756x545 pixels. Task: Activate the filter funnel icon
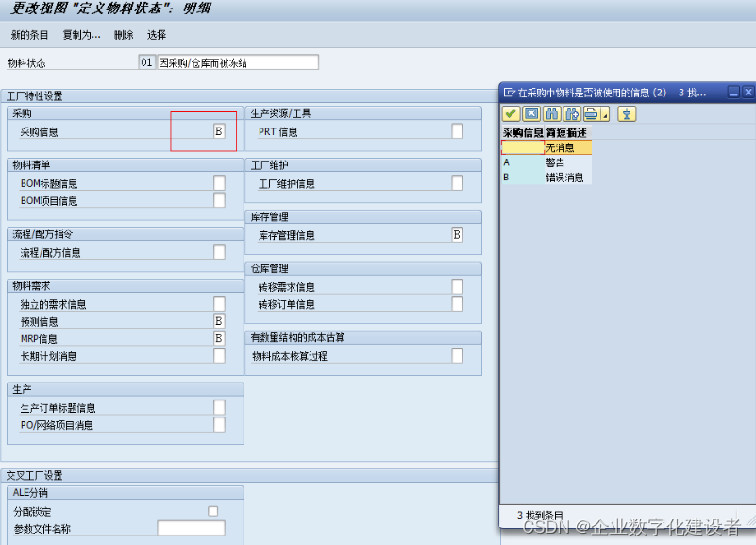tap(628, 113)
